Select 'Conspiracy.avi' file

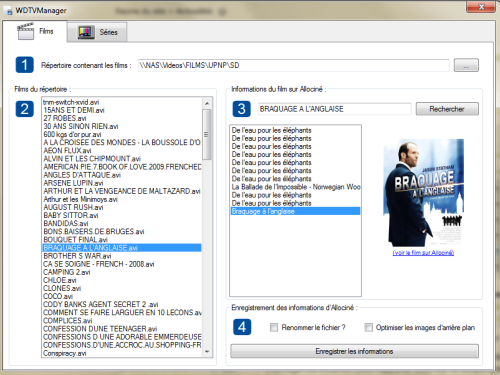coord(122,353)
